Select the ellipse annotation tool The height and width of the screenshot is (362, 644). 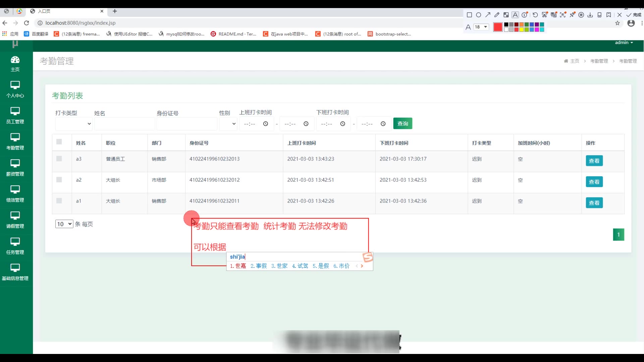479,15
